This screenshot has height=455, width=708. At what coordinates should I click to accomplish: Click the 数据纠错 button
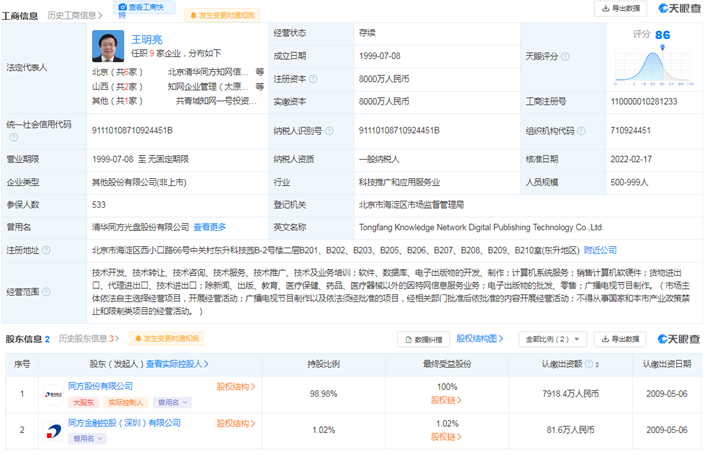(423, 339)
